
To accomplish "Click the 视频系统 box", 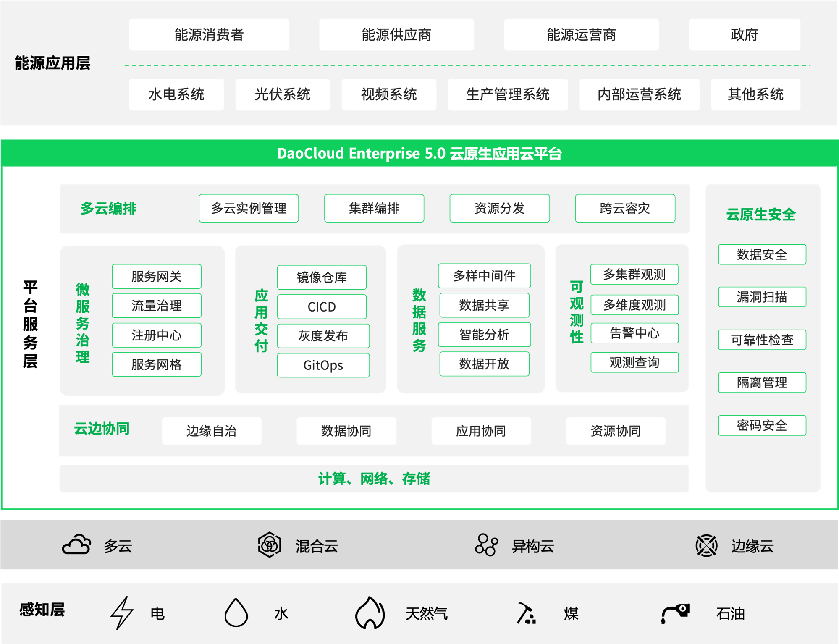I will (389, 94).
